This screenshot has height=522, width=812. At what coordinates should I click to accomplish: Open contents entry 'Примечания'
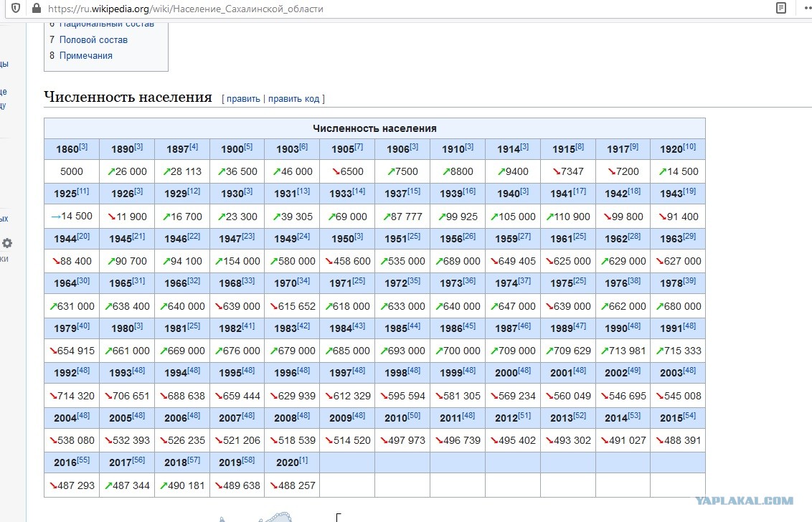tap(85, 55)
